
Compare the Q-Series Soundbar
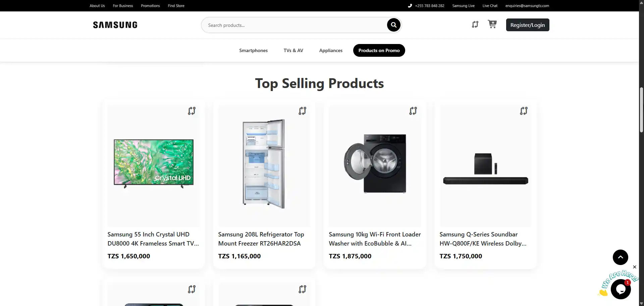pos(524,111)
